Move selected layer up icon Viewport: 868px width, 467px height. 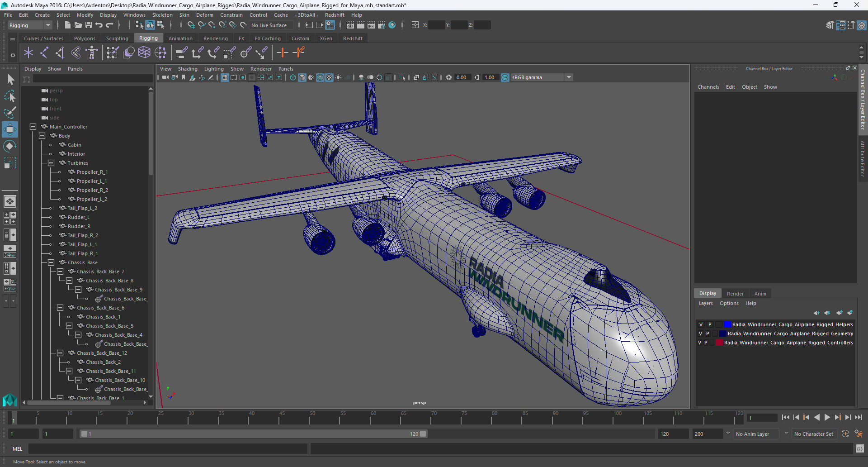(x=816, y=313)
